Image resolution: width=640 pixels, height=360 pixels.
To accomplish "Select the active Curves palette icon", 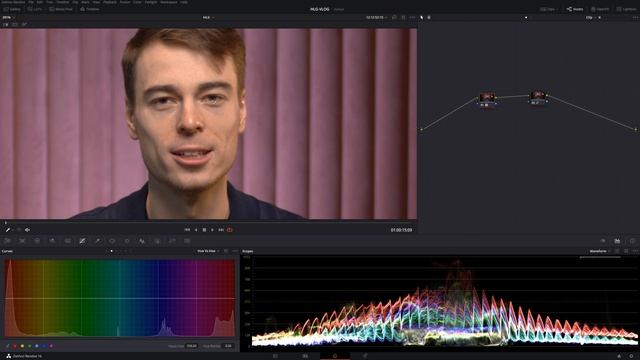I will [82, 241].
